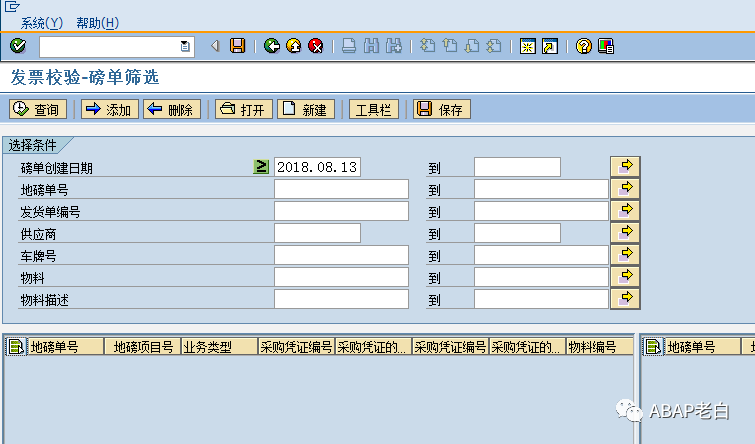The image size is (755, 444).
Task: Click the 磅单创建日期 to-date field
Action: (517, 167)
